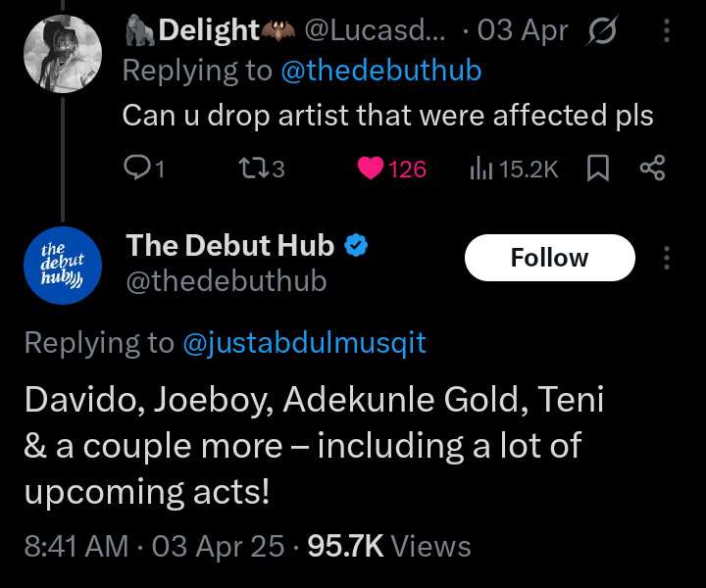Open The Debut Hub blue avatar
706x588 pixels.
[62, 265]
